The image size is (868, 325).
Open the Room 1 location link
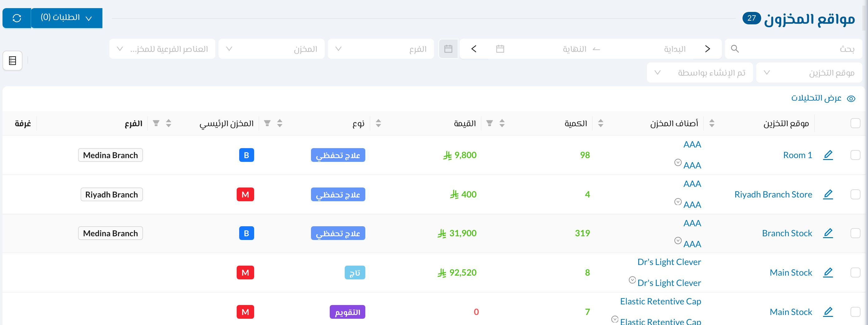click(797, 155)
